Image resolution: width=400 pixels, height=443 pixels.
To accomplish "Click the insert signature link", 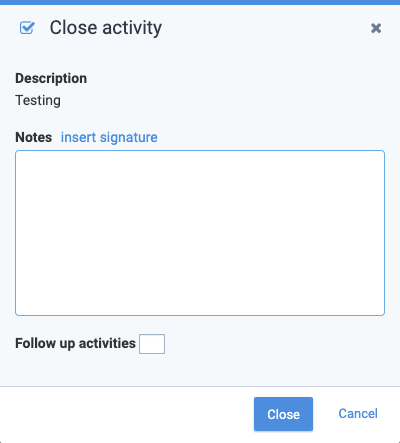I will point(109,137).
